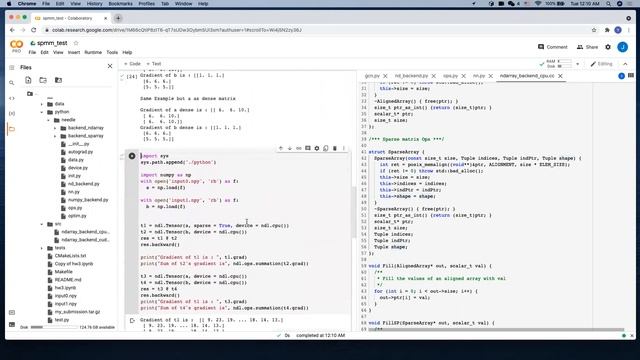Click the upload file icon in Files
The width and height of the screenshot is (640, 360).
28,80
